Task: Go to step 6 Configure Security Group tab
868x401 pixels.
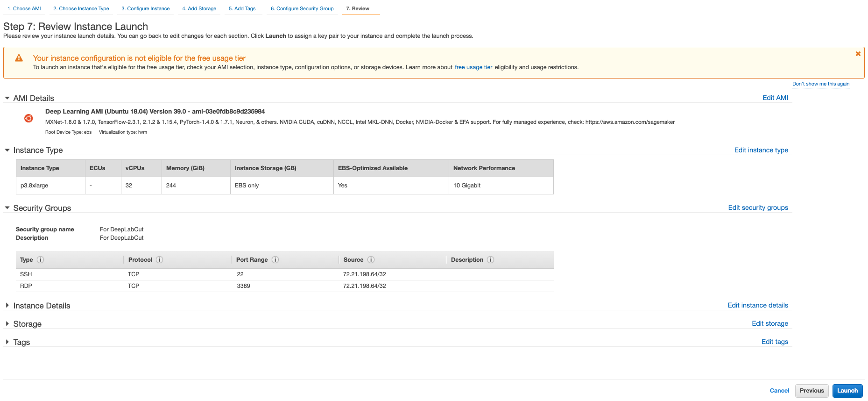Action: 302,8
